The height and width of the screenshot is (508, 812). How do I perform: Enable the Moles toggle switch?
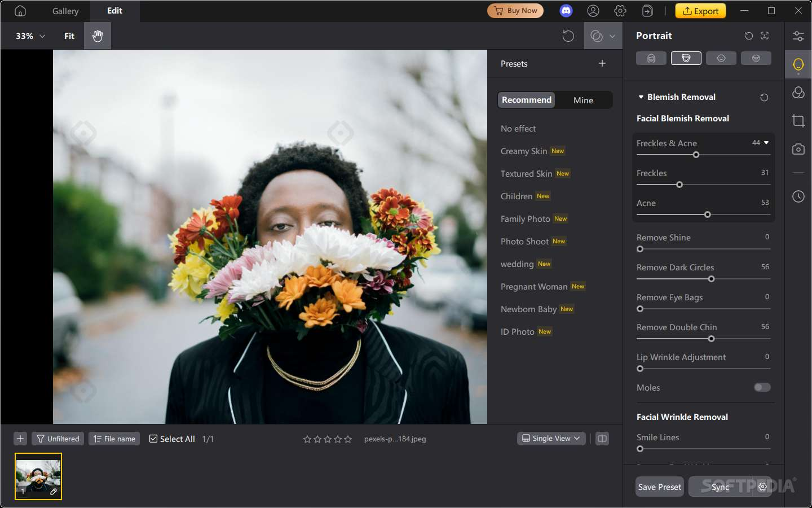(762, 387)
